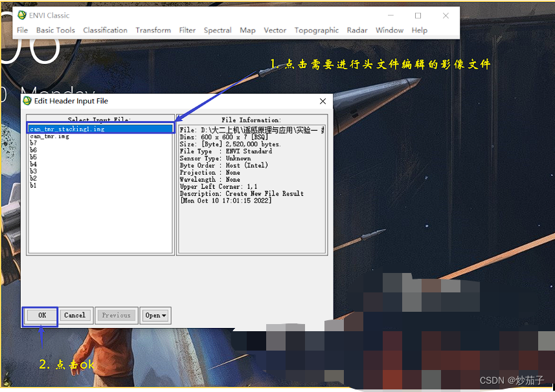Click the Description Create New File Result line
The height and width of the screenshot is (392, 555).
[242, 193]
